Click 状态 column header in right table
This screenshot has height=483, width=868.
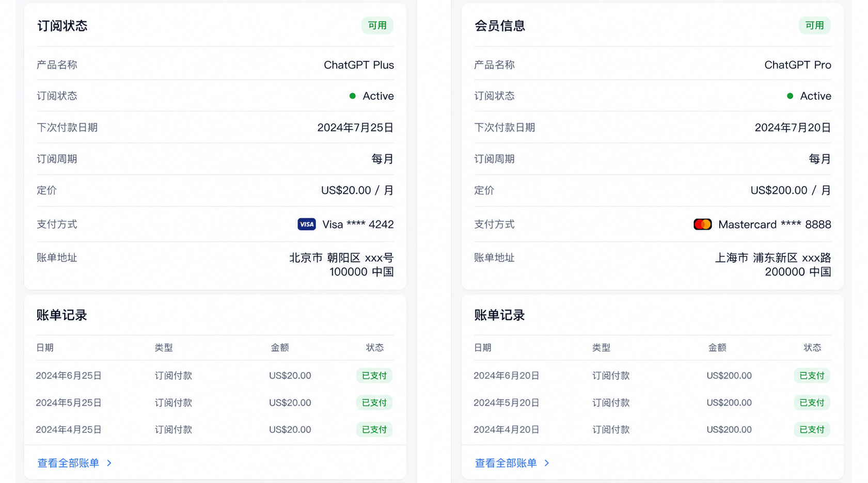(x=812, y=348)
